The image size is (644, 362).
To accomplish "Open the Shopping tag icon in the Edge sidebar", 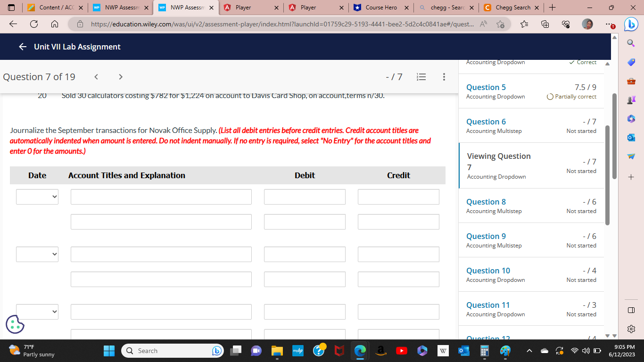I will click(x=632, y=63).
